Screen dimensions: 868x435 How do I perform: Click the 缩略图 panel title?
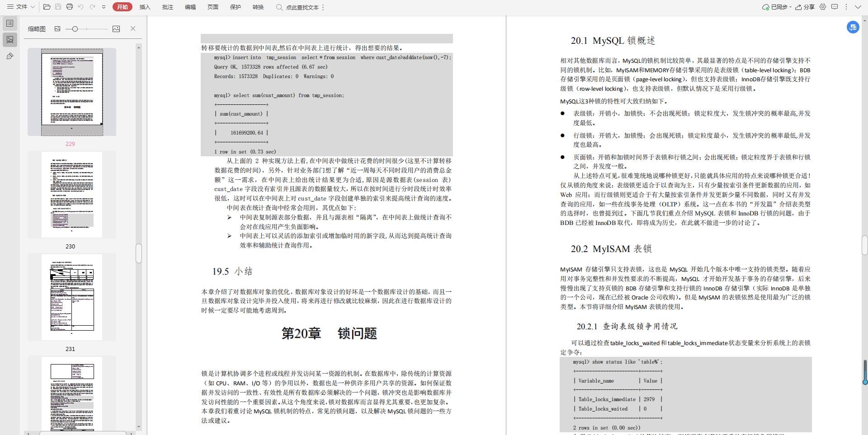(x=37, y=29)
